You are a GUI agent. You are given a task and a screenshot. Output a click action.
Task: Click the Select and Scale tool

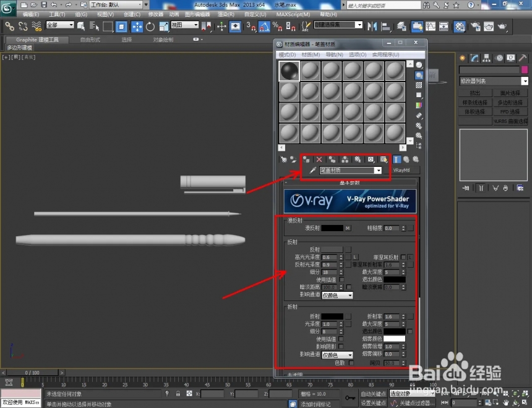(x=163, y=27)
